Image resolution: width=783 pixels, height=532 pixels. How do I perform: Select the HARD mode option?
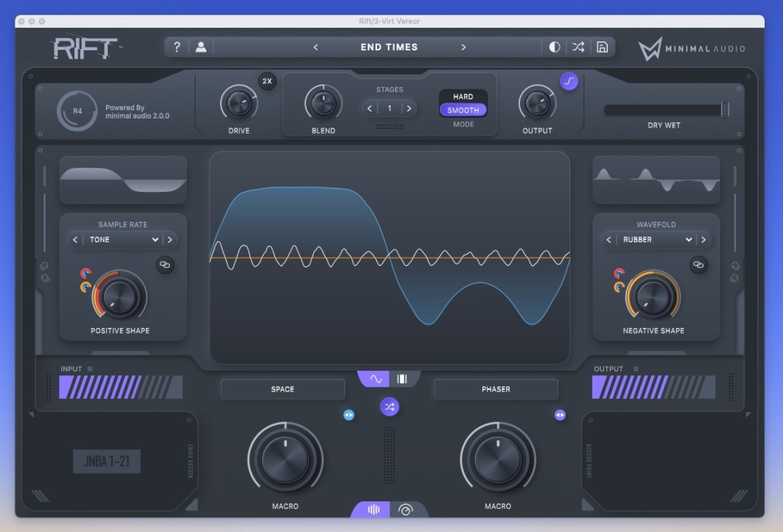click(x=463, y=96)
